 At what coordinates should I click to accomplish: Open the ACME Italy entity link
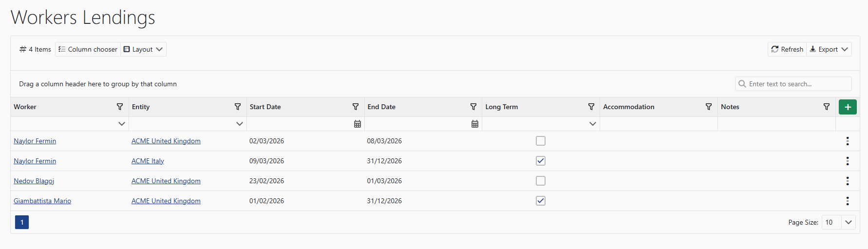coord(148,161)
